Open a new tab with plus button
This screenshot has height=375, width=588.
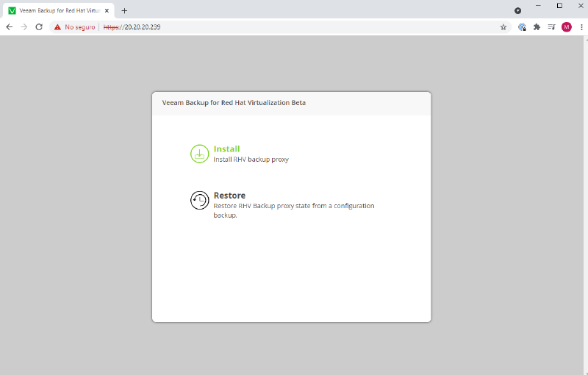coord(124,11)
